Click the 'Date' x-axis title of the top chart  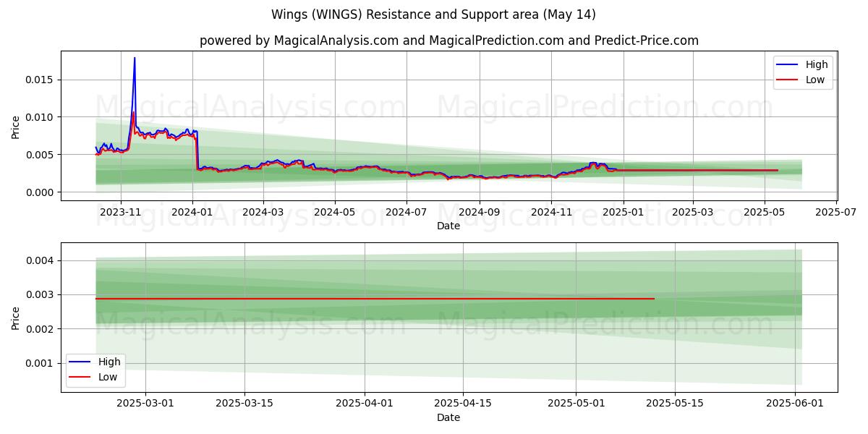click(x=448, y=226)
